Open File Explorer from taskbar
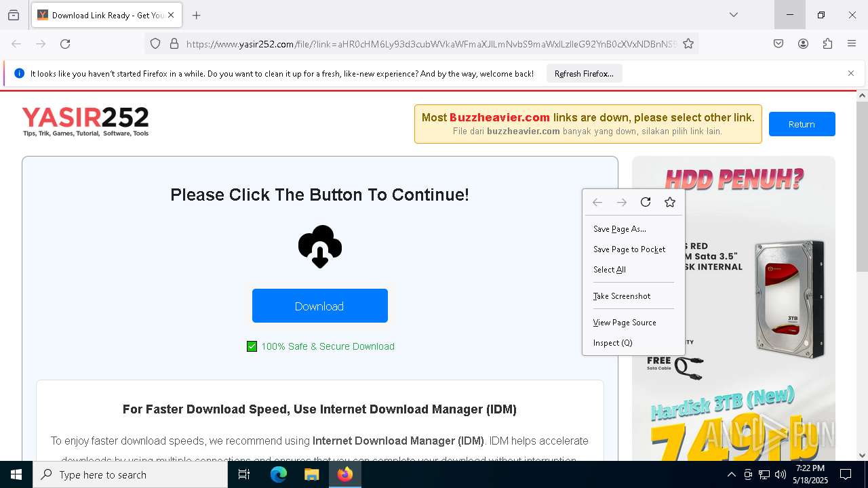The height and width of the screenshot is (488, 868). click(x=311, y=474)
